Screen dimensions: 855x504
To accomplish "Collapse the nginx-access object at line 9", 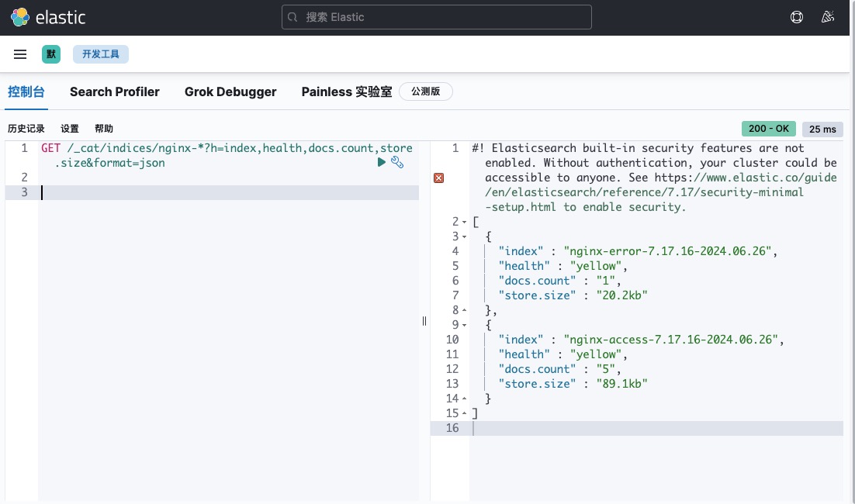I will click(x=465, y=325).
